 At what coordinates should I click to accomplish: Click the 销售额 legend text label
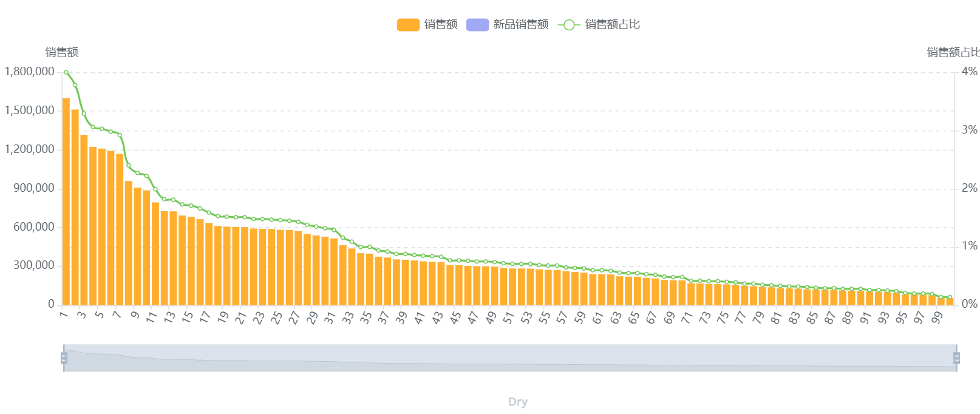(x=441, y=24)
